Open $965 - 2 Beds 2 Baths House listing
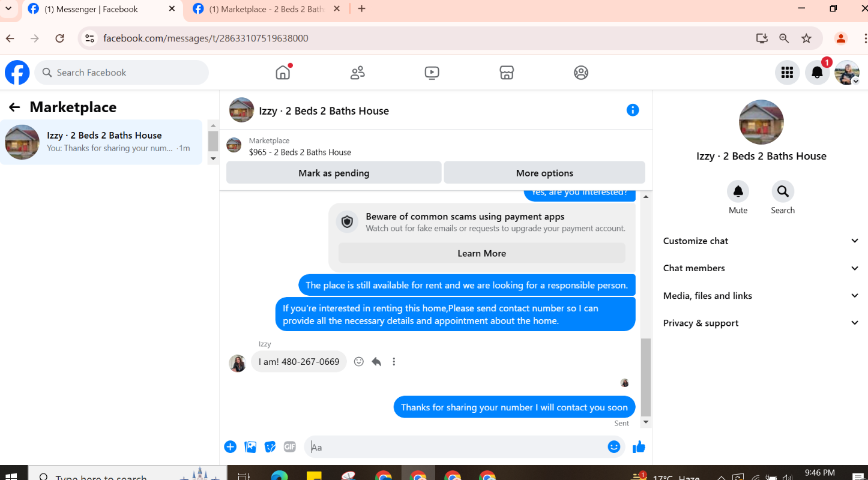The height and width of the screenshot is (480, 868). pos(300,152)
